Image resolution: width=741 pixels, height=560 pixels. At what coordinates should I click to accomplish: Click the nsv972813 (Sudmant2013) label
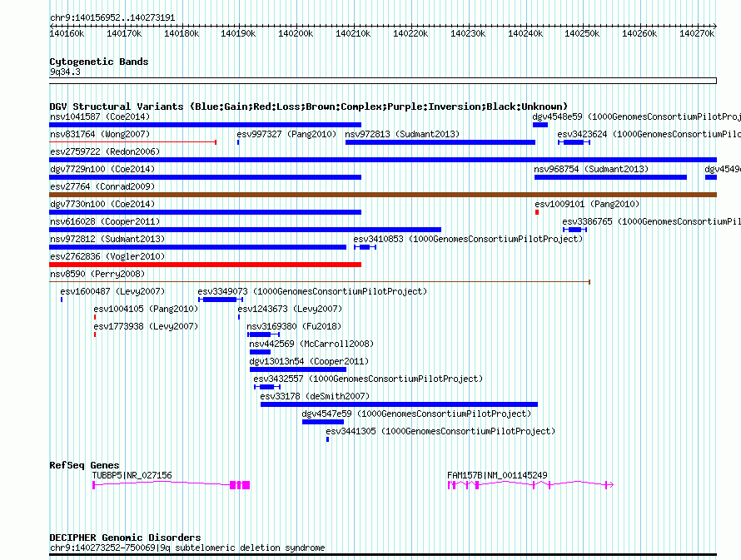click(402, 134)
